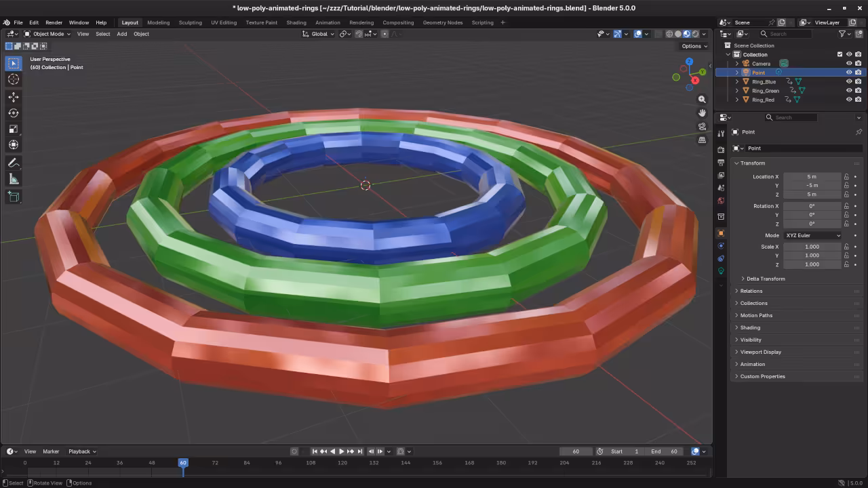Select the Cursor tool in the viewport toolbar
This screenshot has width=868, height=488.
pos(14,79)
